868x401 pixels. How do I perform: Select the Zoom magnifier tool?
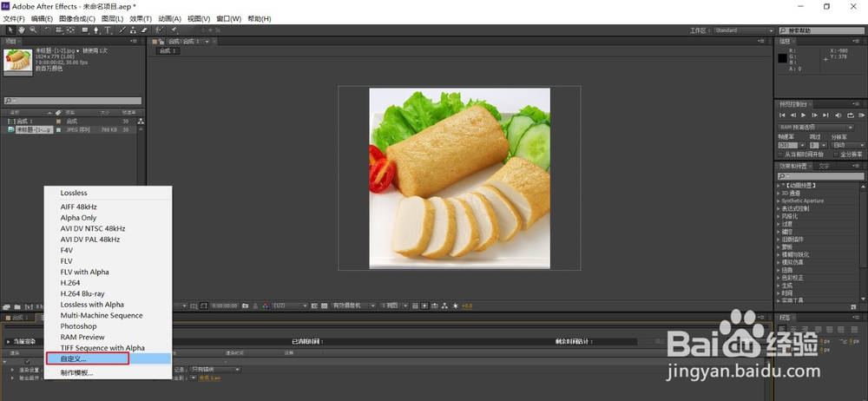(x=33, y=30)
